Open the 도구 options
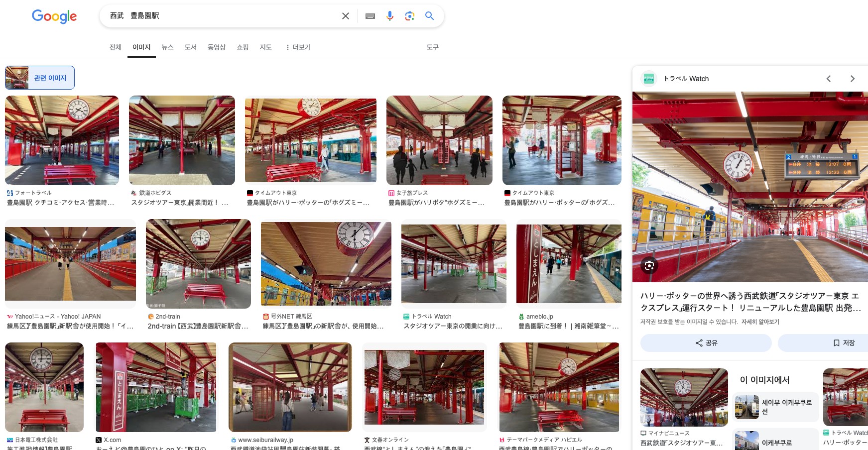The height and width of the screenshot is (450, 868). pyautogui.click(x=433, y=47)
